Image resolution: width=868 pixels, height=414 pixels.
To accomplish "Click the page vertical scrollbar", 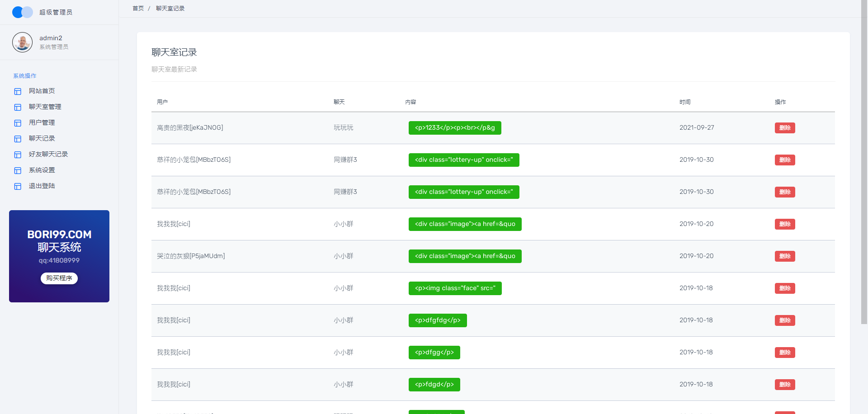I will (864, 162).
